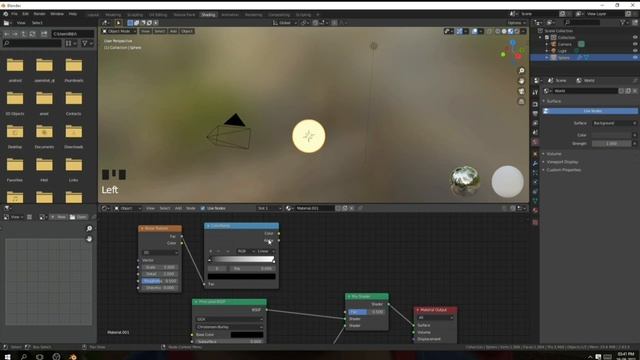This screenshot has height=360, width=640.
Task: Open the Tool properties tab icon
Action: tap(535, 93)
